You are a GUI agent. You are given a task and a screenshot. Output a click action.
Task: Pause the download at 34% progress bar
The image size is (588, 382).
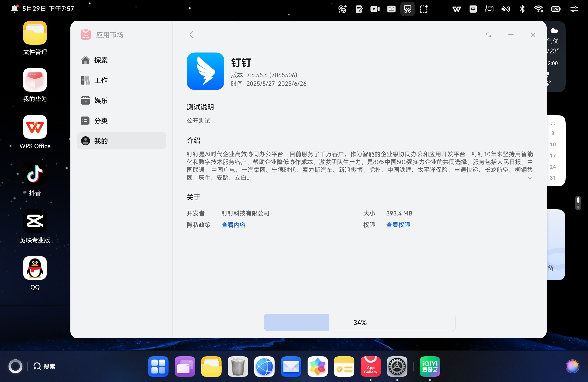click(x=360, y=323)
